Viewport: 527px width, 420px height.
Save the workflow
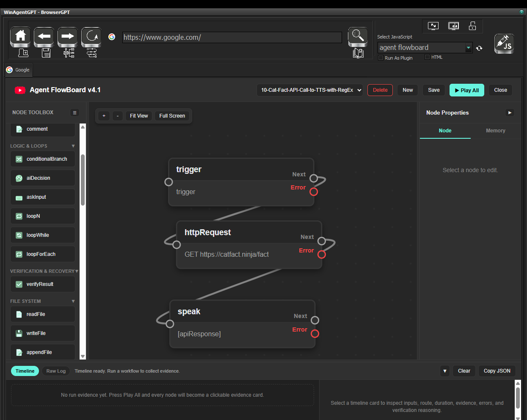pos(434,90)
